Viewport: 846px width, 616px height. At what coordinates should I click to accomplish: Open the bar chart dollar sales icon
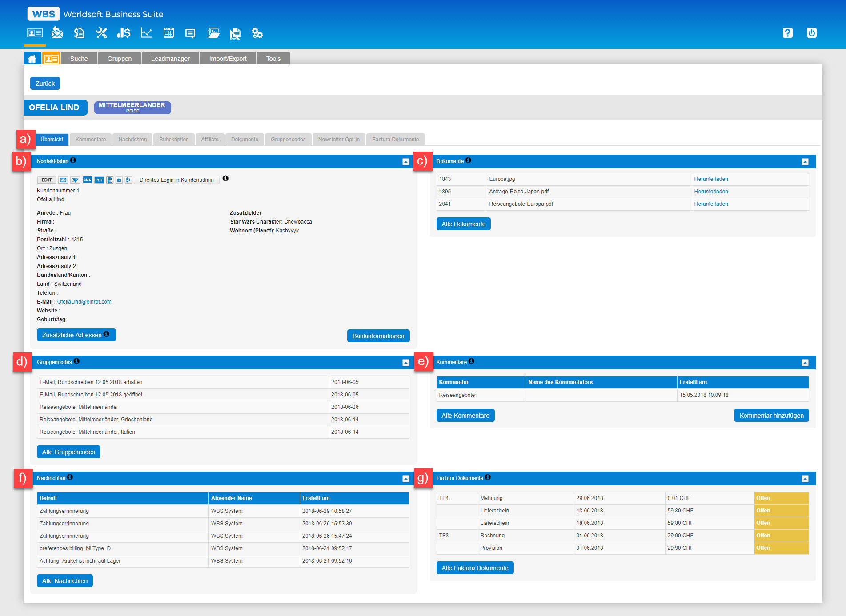pyautogui.click(x=124, y=33)
